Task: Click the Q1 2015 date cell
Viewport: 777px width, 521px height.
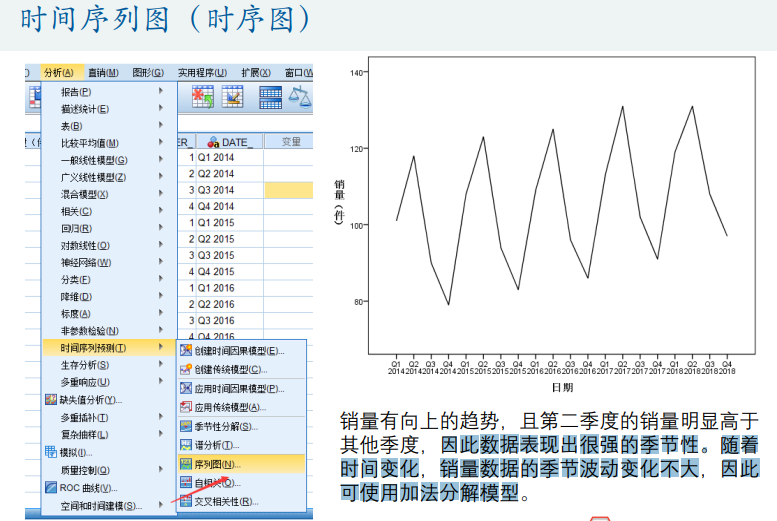Action: (216, 223)
